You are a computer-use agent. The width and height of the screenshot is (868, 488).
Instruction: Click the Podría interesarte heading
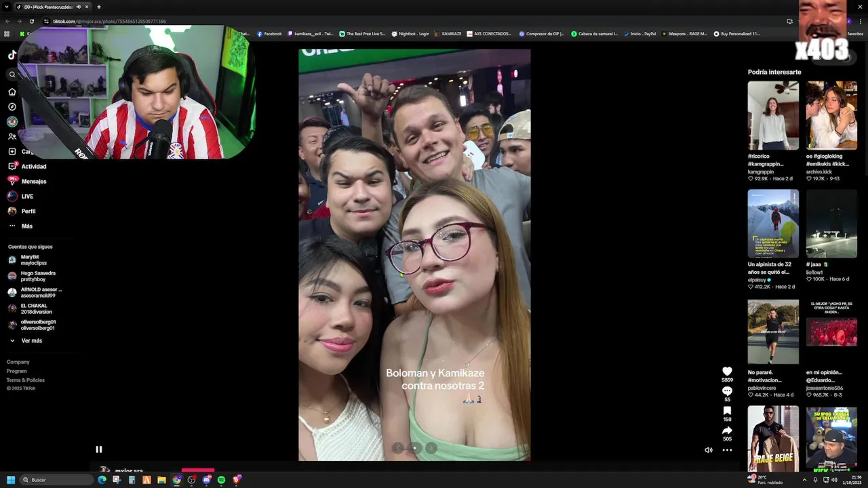click(x=774, y=72)
